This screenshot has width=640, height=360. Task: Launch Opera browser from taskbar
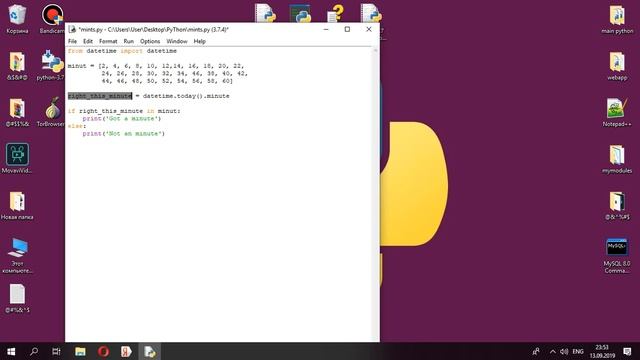pyautogui.click(x=103, y=351)
